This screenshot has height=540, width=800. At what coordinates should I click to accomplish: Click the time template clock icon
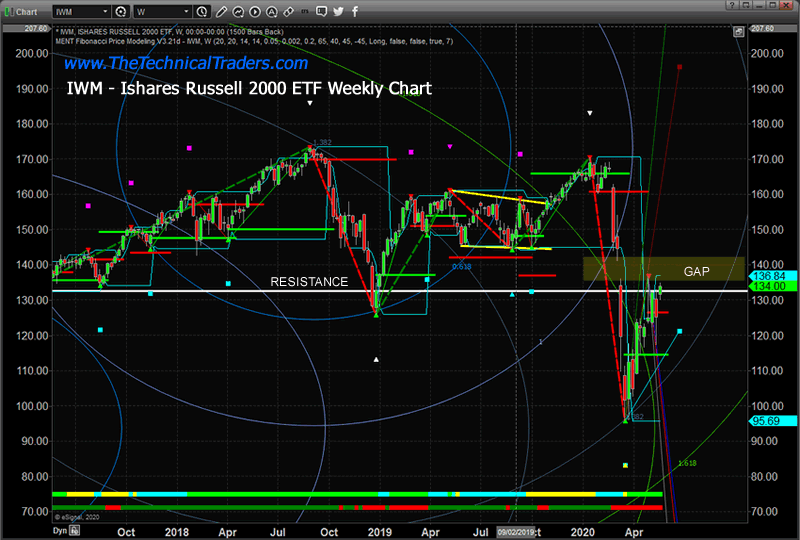pyautogui.click(x=202, y=11)
